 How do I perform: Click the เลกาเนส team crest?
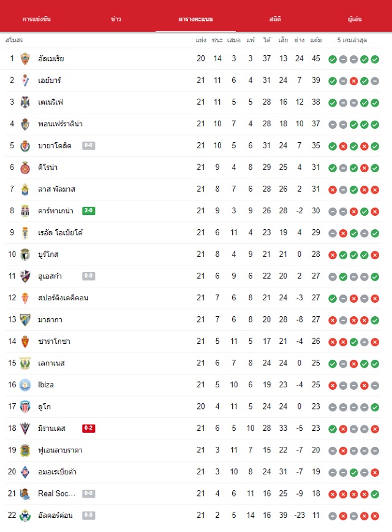[25, 363]
